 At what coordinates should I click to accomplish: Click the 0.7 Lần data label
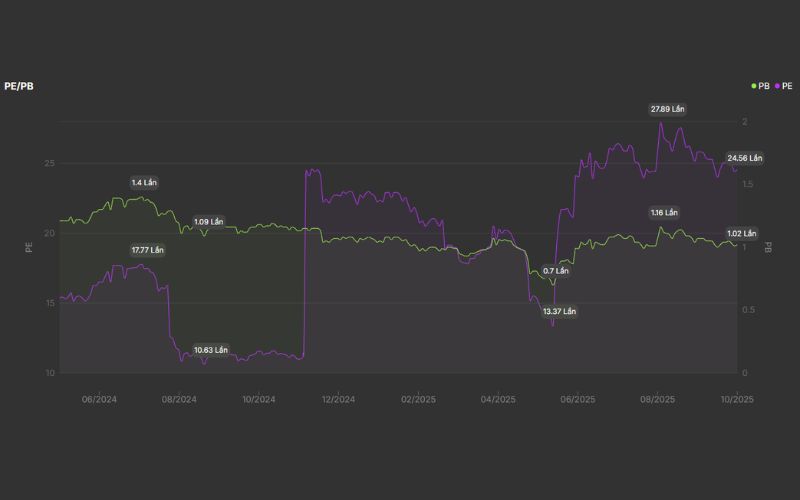coord(555,271)
